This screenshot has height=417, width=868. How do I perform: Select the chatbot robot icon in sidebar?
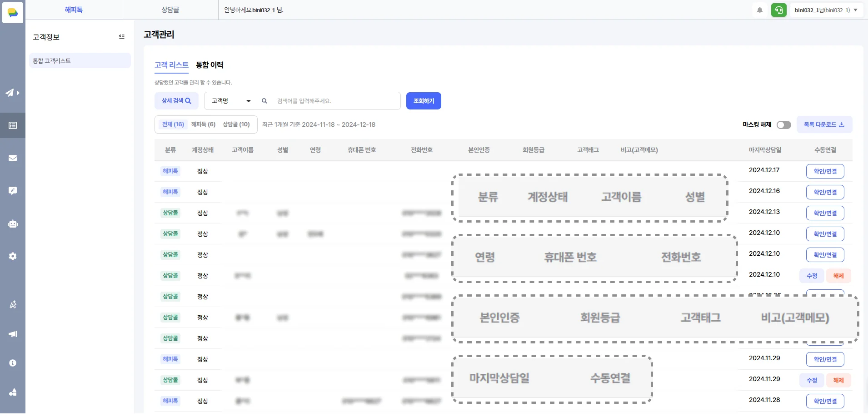(x=12, y=223)
